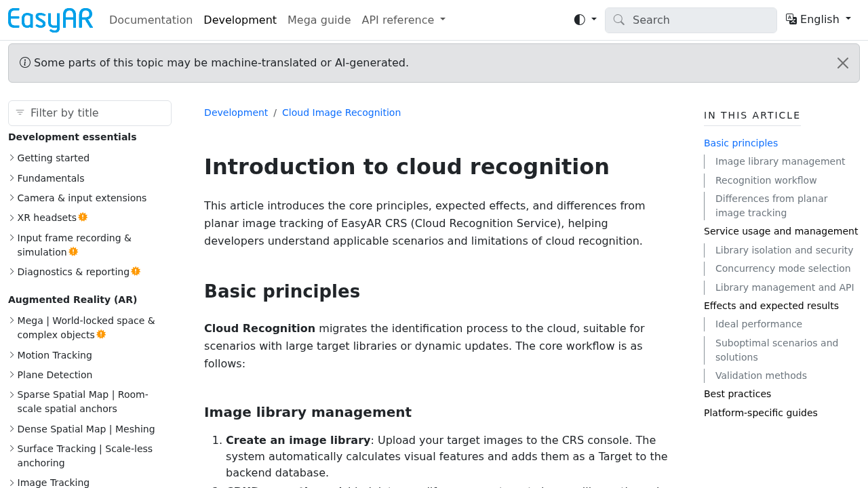Jump to Differences from planar image tracking
This screenshot has width=868, height=488.
(772, 205)
